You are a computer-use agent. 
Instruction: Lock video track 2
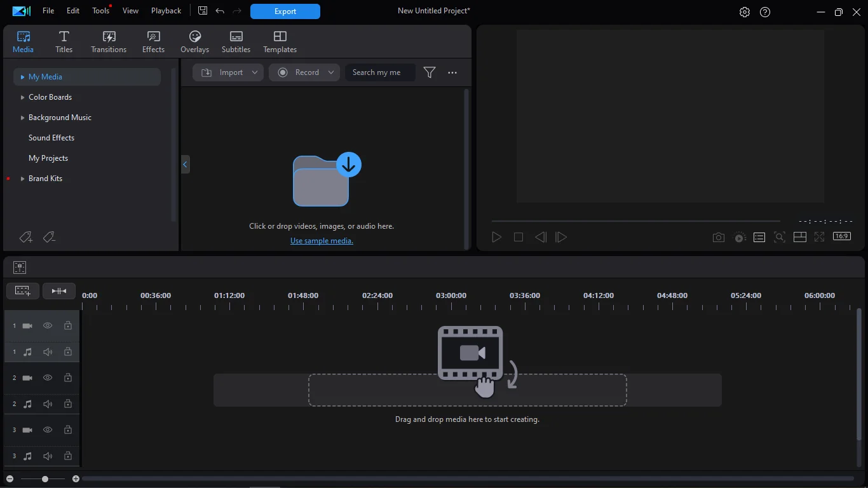67,377
